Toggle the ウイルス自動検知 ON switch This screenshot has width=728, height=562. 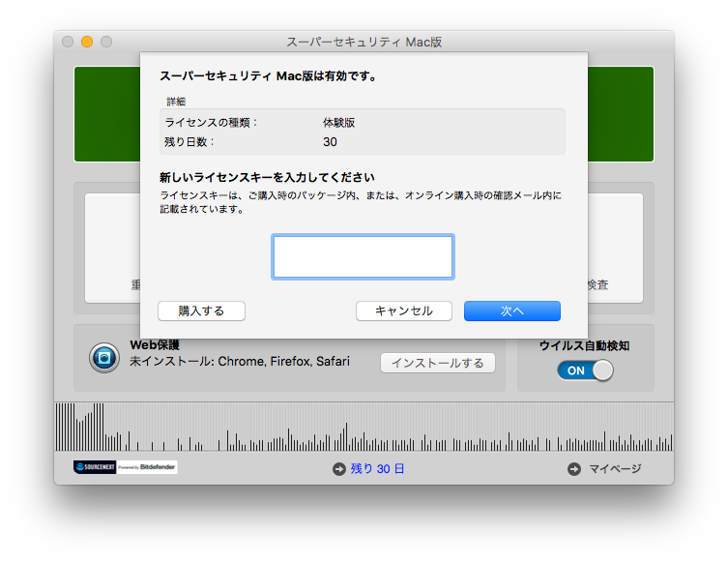click(x=585, y=370)
